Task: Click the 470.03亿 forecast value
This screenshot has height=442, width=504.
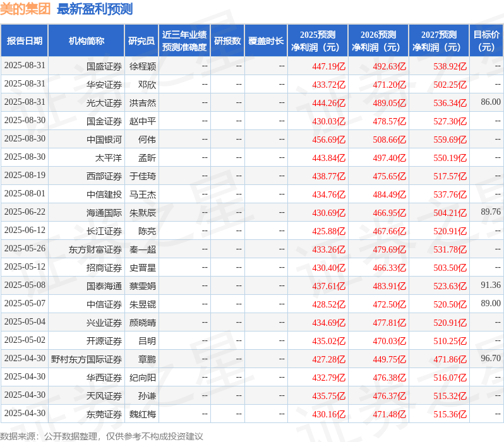Action: [389, 342]
